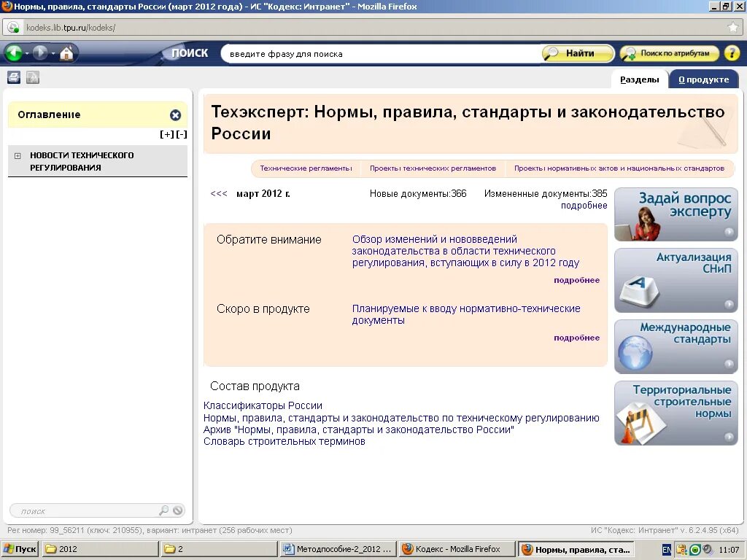Viewport: 747px width, 560px height.
Task: Bookmark page with star icon
Action: click(733, 28)
